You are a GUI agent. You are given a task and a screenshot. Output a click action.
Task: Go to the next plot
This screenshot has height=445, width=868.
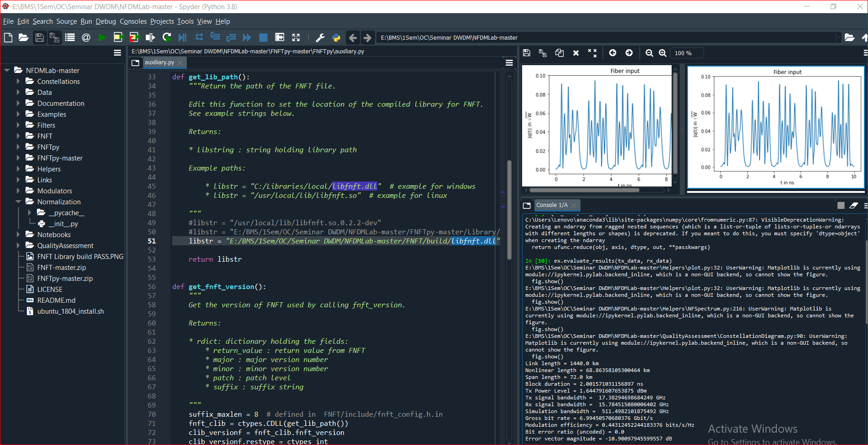tap(629, 53)
